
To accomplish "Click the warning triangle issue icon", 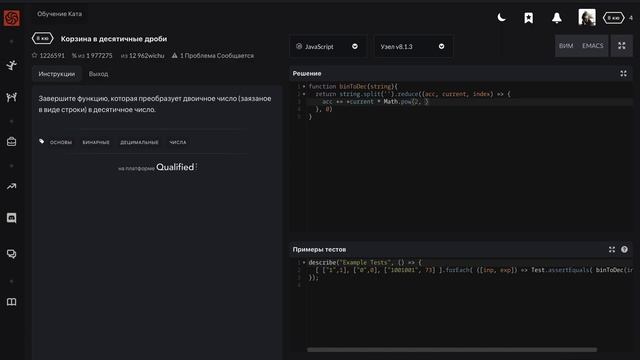I will coord(175,55).
